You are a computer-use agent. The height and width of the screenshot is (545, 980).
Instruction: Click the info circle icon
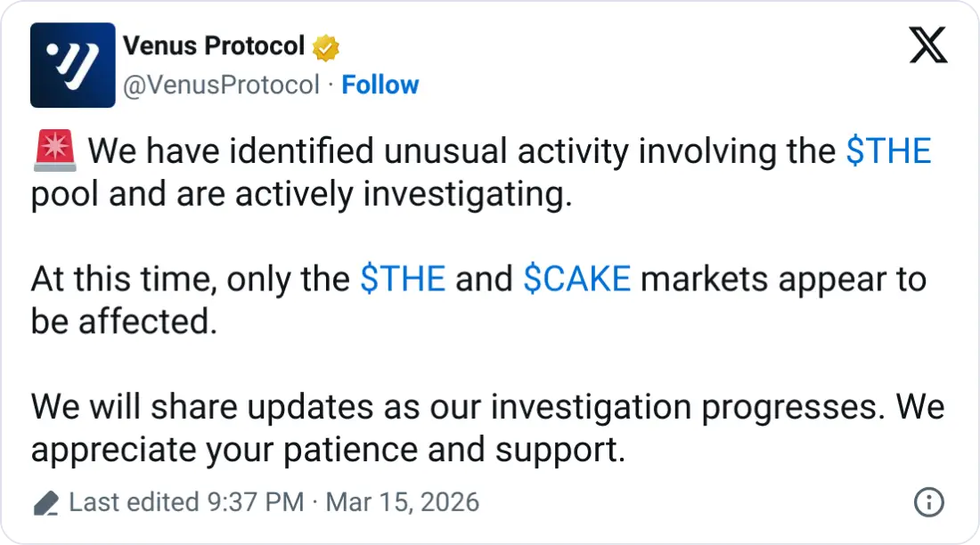pos(928,502)
